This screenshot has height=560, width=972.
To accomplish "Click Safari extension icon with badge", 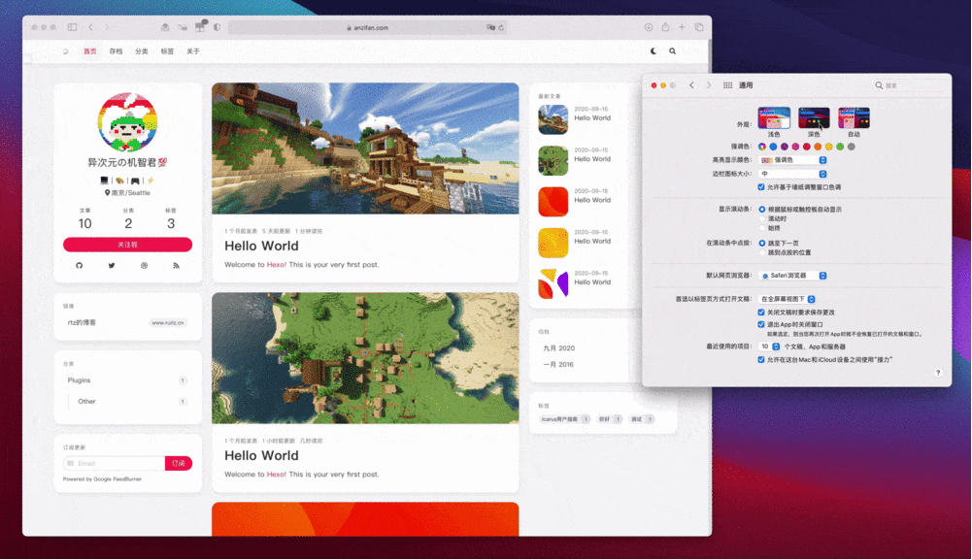I will (x=200, y=26).
